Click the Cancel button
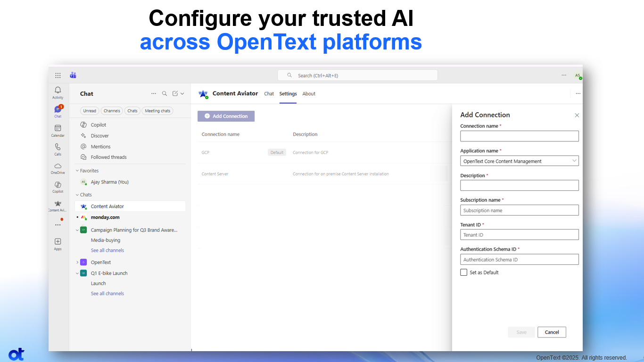 pyautogui.click(x=552, y=332)
